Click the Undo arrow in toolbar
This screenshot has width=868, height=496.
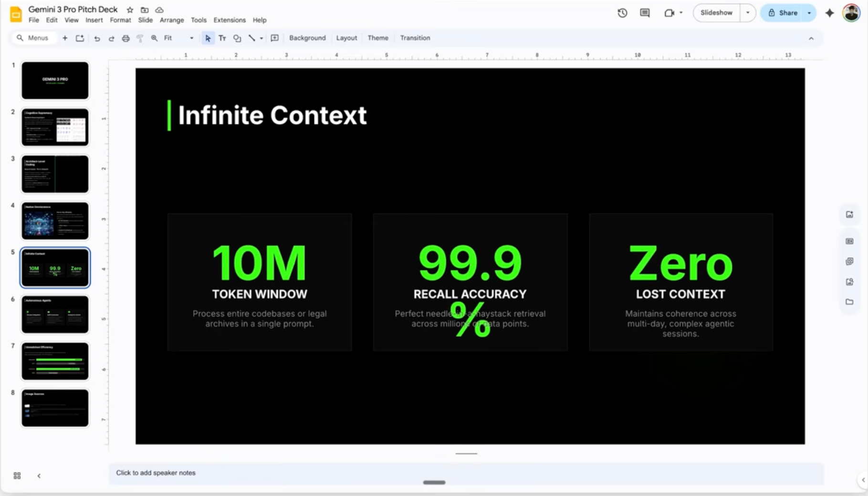(x=97, y=38)
